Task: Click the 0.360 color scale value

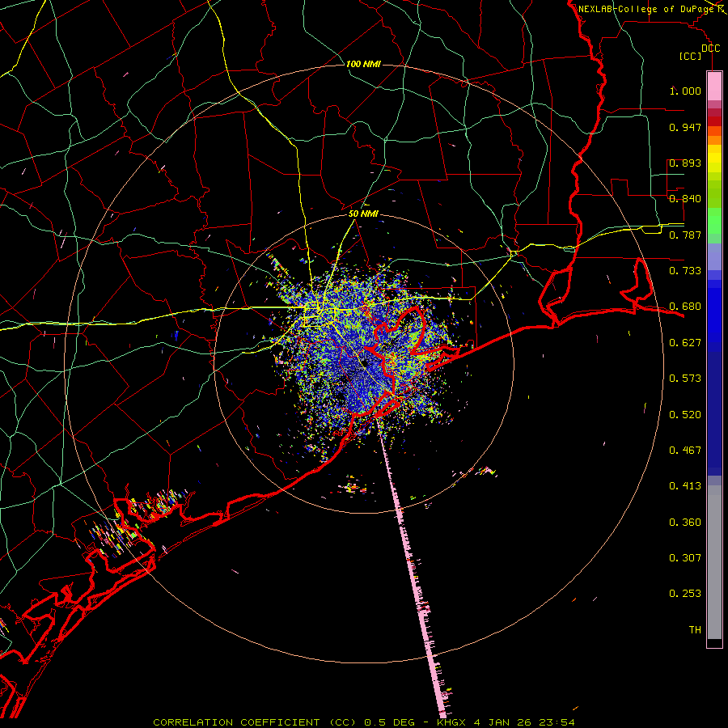Action: [x=685, y=523]
